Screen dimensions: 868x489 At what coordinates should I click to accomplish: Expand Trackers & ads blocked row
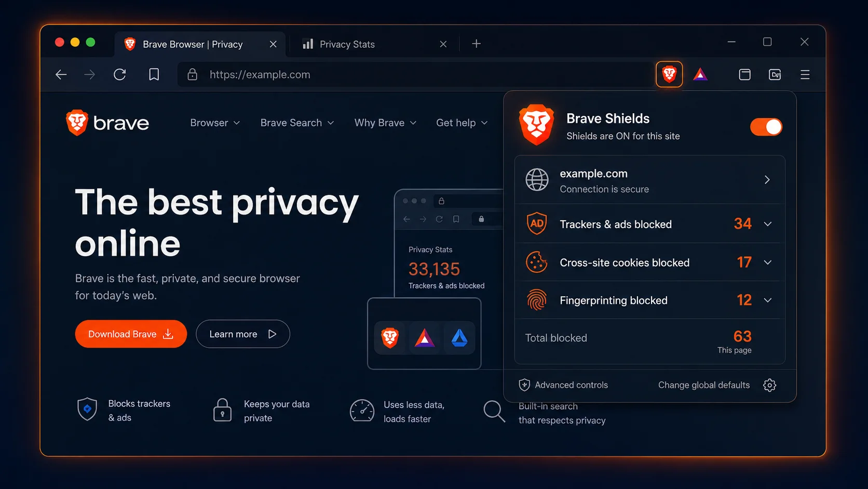pyautogui.click(x=768, y=224)
